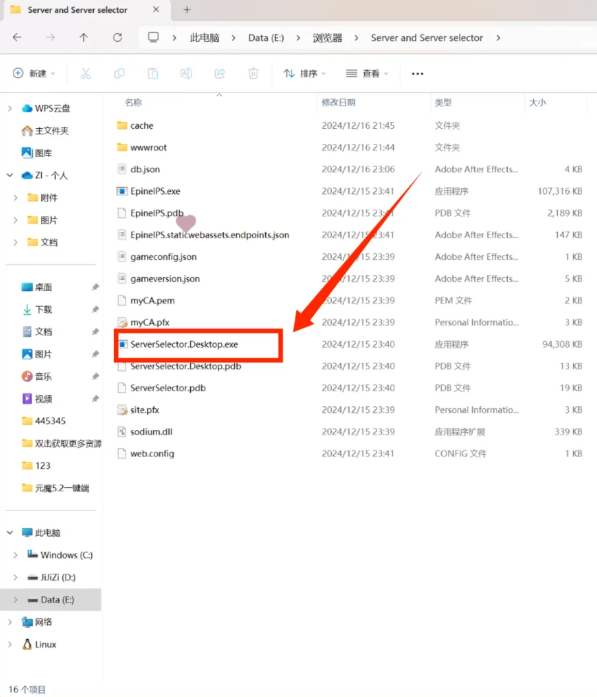The image size is (597, 697).
Task: Expand the Windows (C:) drive node
Action: [x=16, y=555]
